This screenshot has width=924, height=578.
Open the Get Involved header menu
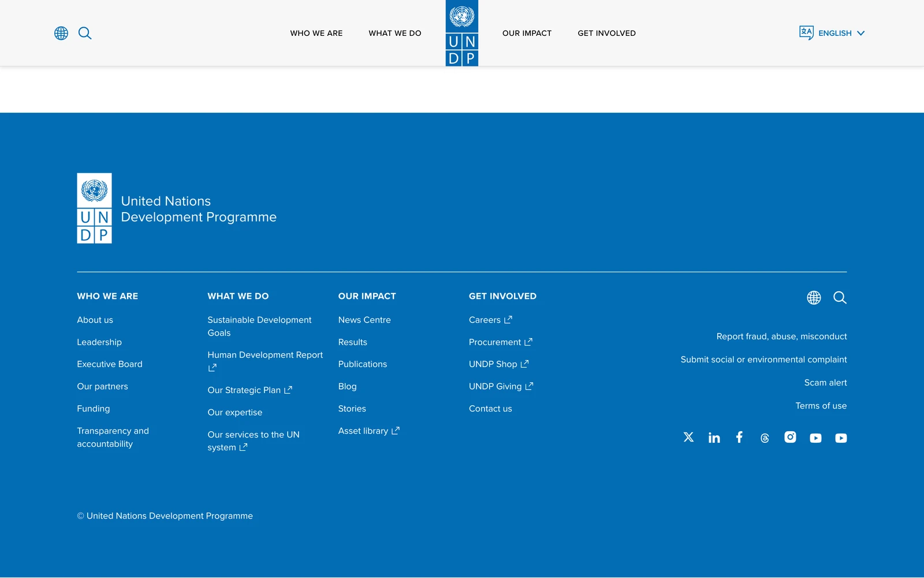(x=606, y=33)
